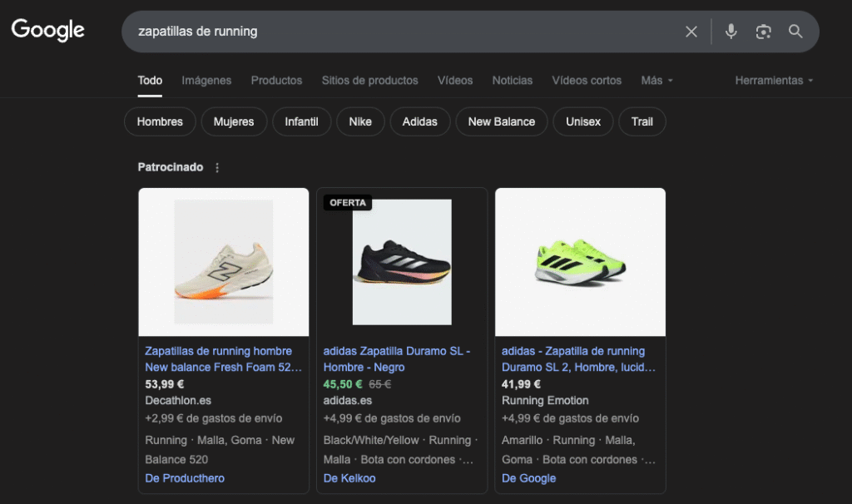Open the Noticias tab
The height and width of the screenshot is (504, 852).
[513, 81]
